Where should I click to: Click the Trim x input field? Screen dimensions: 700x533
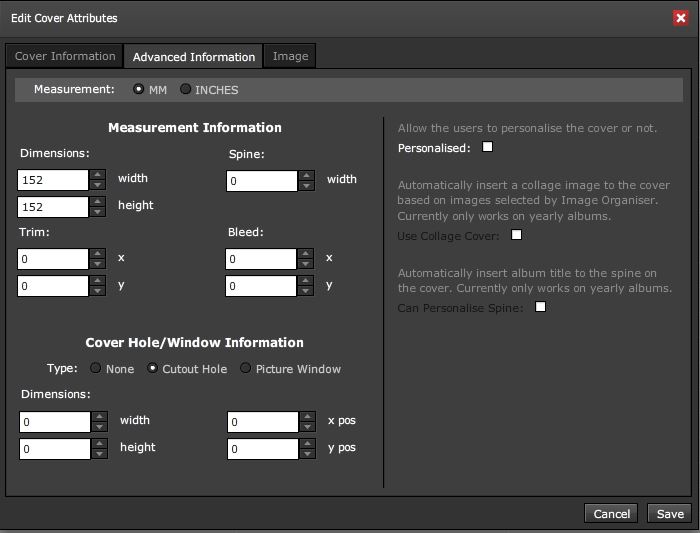53,259
